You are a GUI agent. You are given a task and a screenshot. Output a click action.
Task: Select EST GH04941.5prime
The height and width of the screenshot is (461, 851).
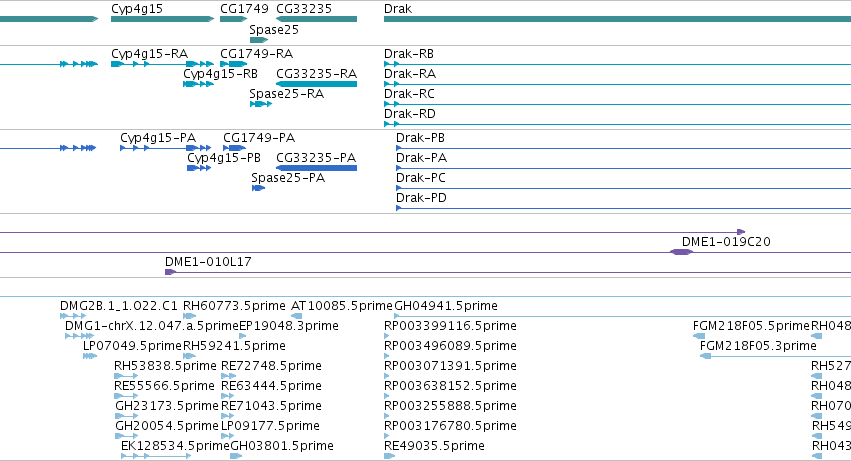(x=446, y=306)
